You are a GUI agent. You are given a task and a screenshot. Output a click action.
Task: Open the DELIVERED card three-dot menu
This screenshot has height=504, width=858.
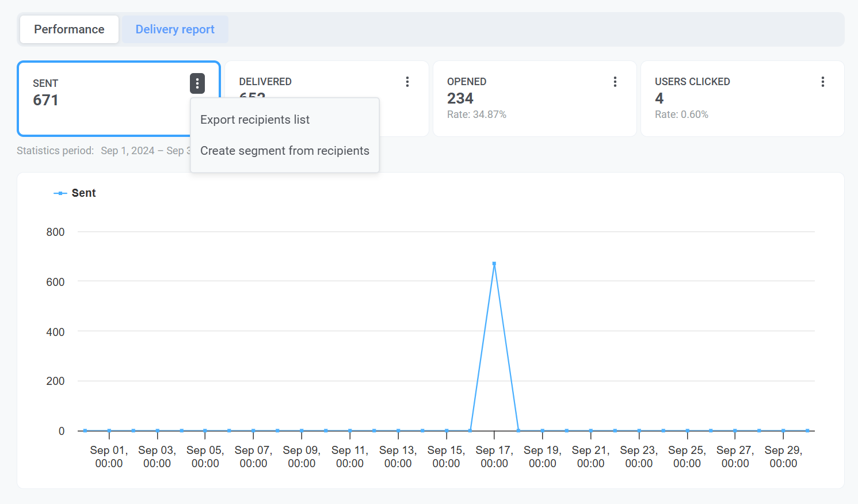[x=407, y=82]
